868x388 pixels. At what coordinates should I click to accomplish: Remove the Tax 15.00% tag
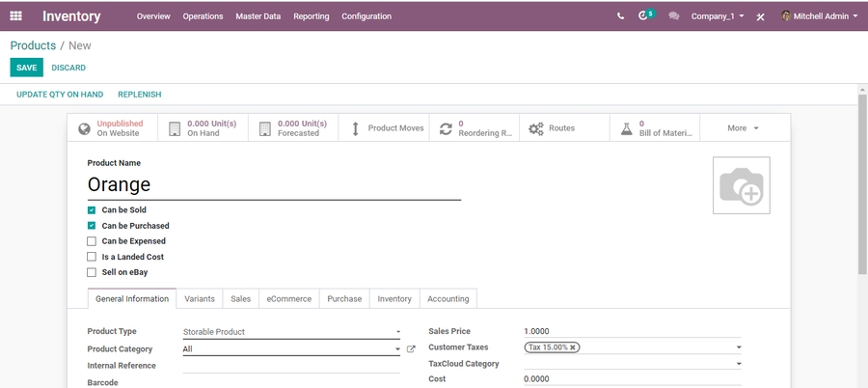point(573,347)
